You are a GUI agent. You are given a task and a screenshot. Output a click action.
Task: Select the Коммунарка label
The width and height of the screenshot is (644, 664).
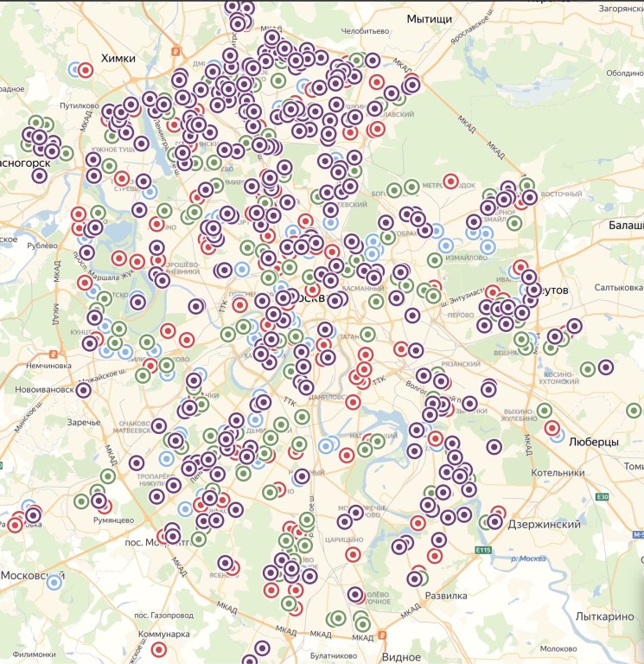[164, 634]
